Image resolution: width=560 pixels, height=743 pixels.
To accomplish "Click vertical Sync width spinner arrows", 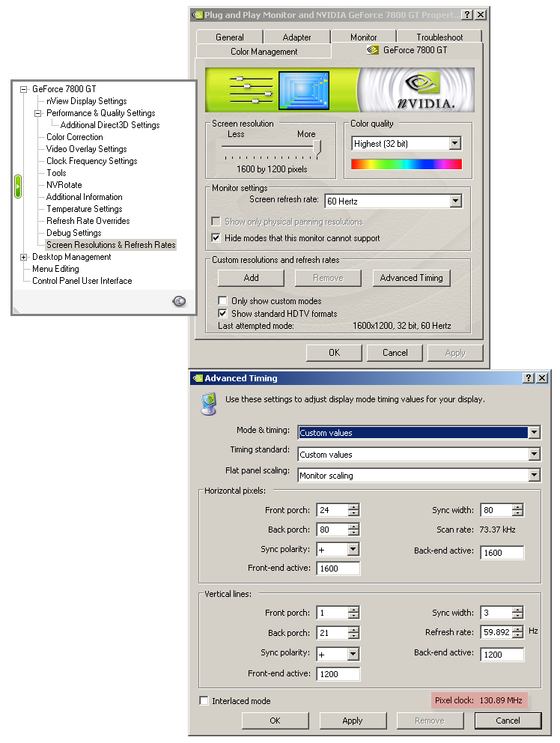I will (x=517, y=613).
